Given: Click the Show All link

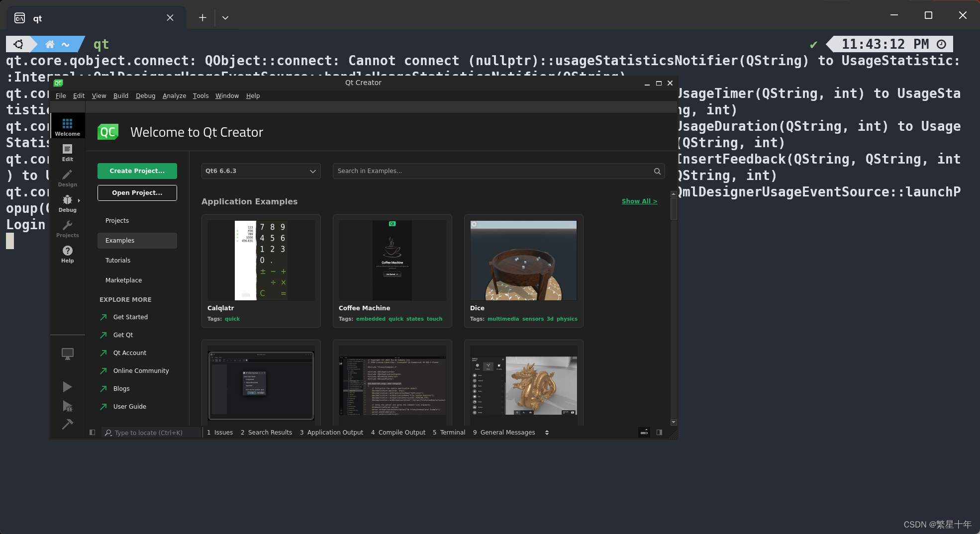Looking at the screenshot, I should [639, 201].
